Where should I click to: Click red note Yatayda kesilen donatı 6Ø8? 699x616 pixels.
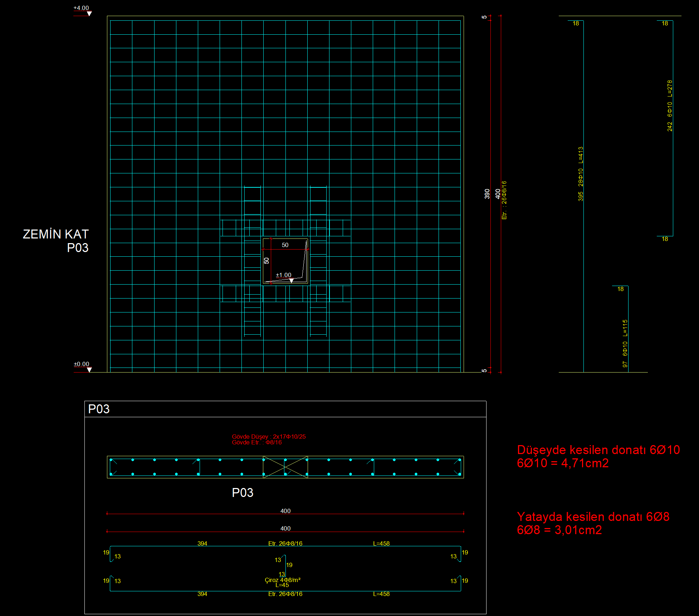[x=593, y=517]
